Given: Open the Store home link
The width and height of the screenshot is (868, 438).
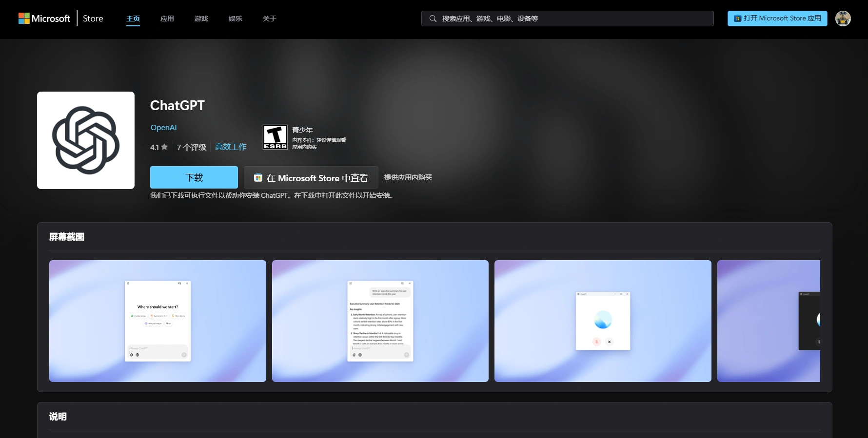Looking at the screenshot, I should point(93,19).
